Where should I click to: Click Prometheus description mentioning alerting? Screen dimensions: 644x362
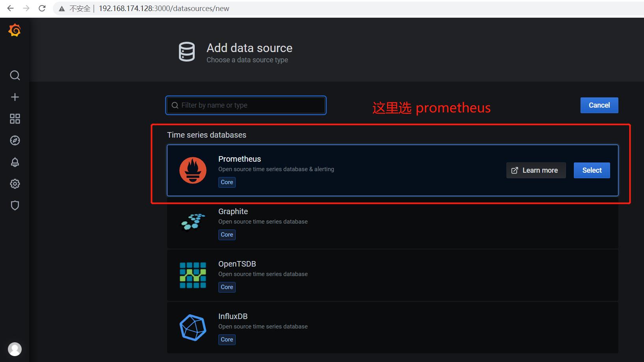[x=276, y=169]
